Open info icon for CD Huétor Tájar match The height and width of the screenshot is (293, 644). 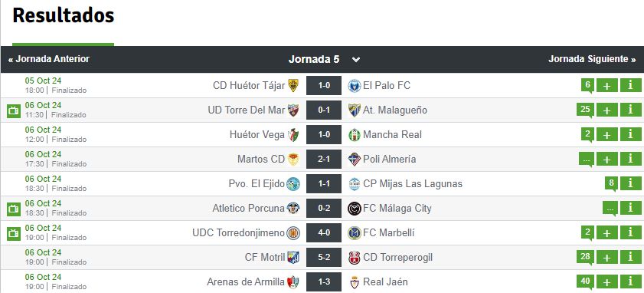click(630, 86)
